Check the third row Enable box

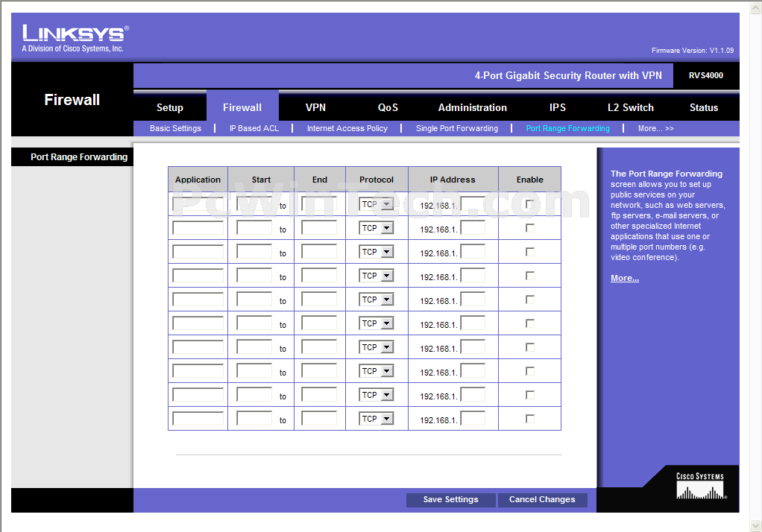529,252
